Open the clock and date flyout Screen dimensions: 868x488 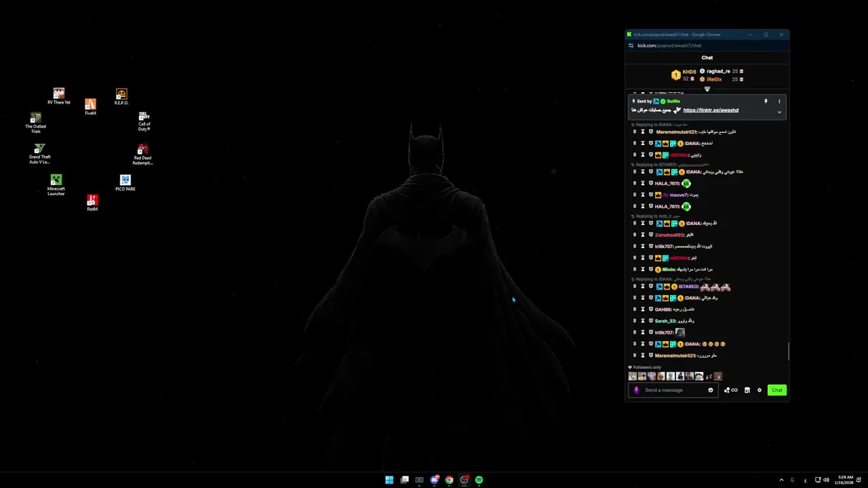[845, 480]
